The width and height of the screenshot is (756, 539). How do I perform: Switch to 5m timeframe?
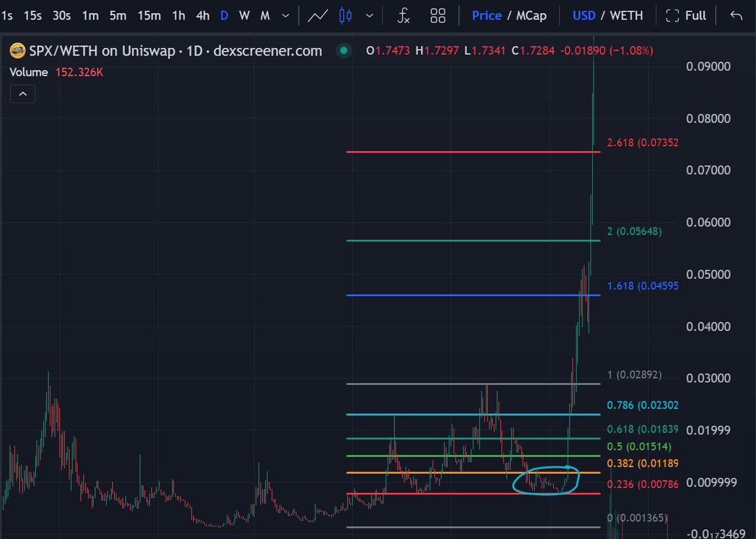tap(118, 15)
